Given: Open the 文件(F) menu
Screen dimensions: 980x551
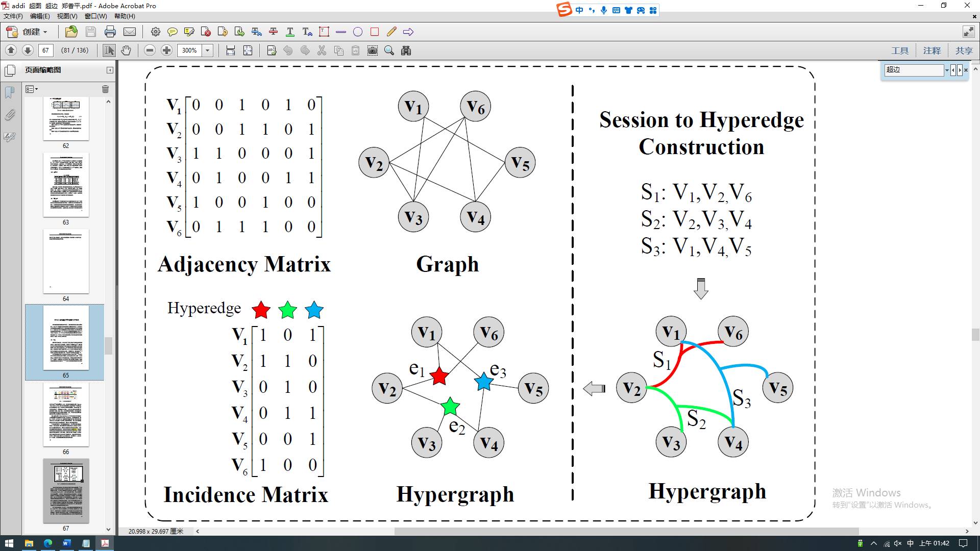Looking at the screenshot, I should coord(13,16).
